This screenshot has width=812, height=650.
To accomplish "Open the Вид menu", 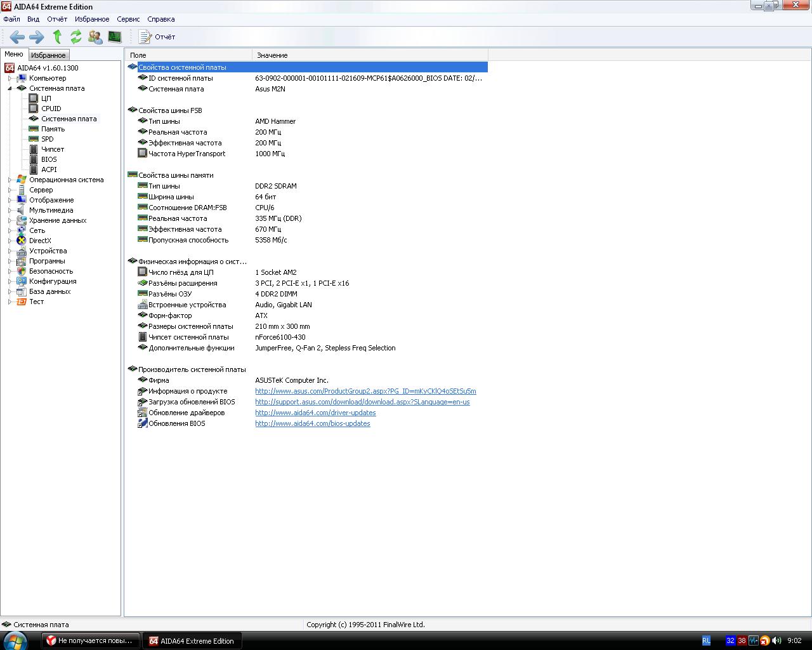I will (x=33, y=19).
